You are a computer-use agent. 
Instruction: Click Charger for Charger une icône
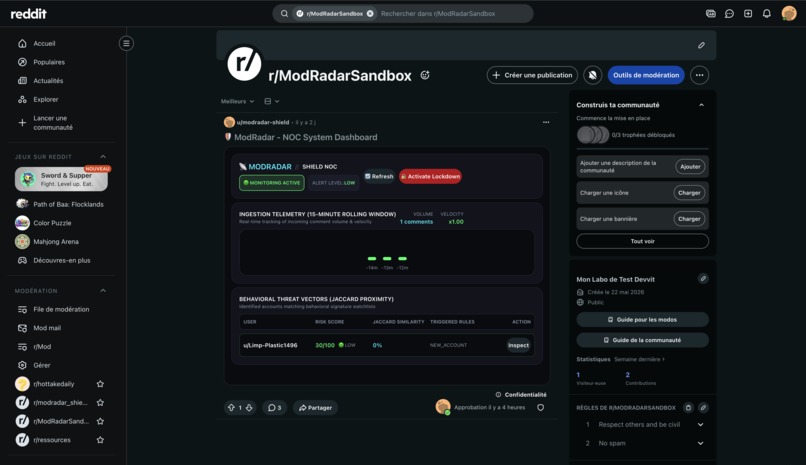point(689,193)
